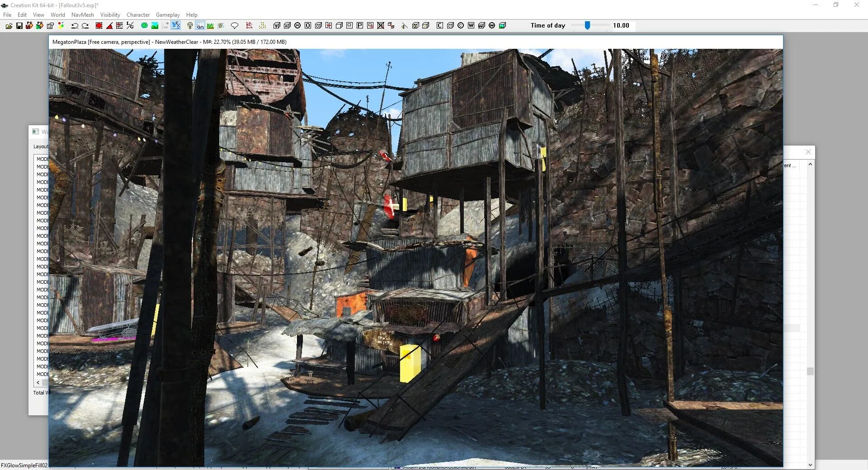868x470 pixels.
Task: Close the panel on the right side
Action: click(x=808, y=152)
